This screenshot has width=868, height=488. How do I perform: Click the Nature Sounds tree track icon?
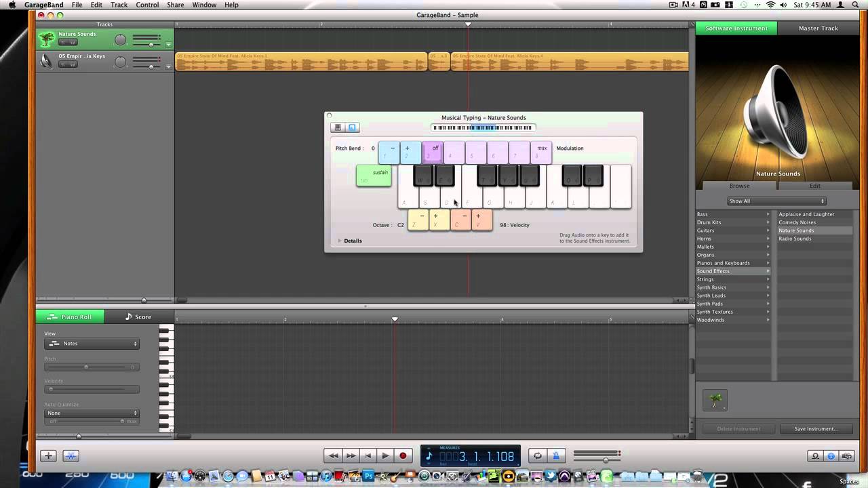click(46, 39)
